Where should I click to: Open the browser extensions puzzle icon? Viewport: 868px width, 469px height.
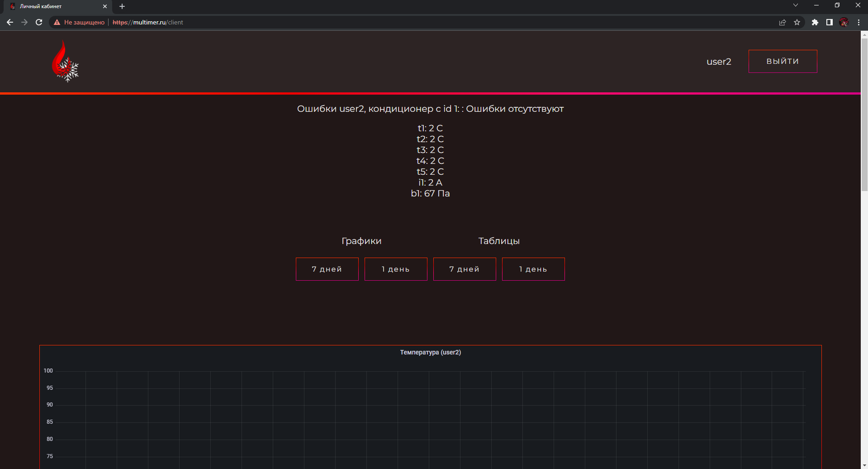pyautogui.click(x=815, y=22)
